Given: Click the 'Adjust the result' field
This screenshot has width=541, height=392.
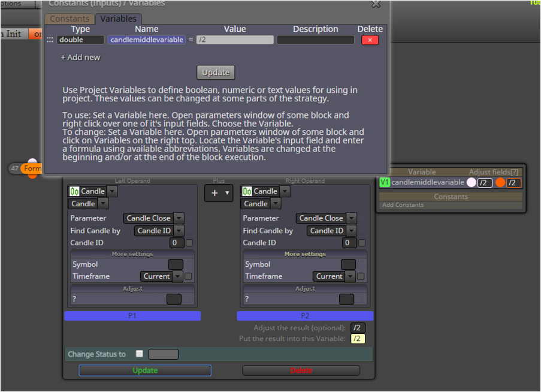Looking at the screenshot, I should (358, 327).
